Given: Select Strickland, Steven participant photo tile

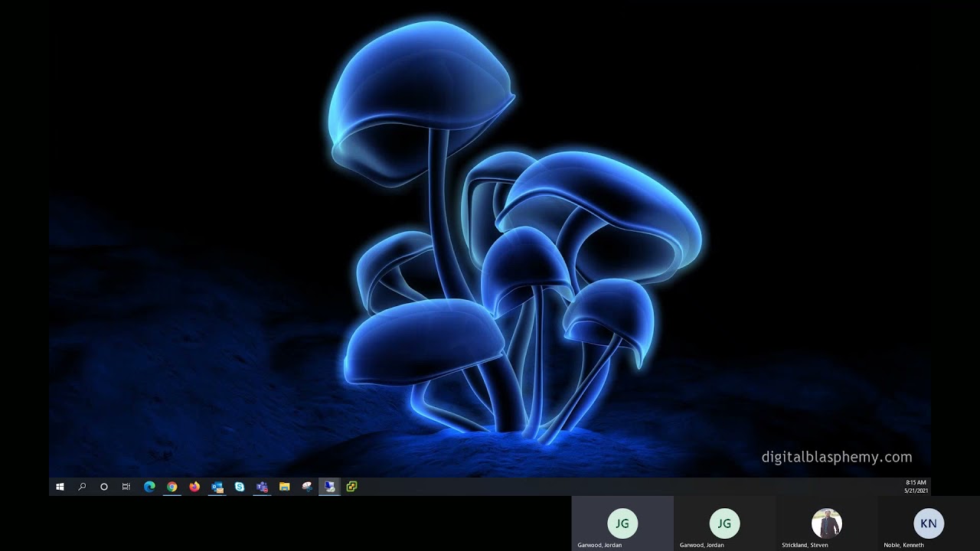Looking at the screenshot, I should tap(827, 523).
